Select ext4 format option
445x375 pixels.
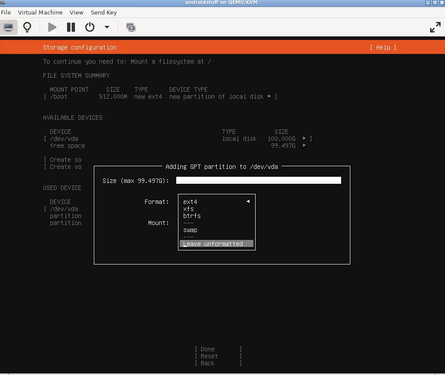click(x=217, y=202)
